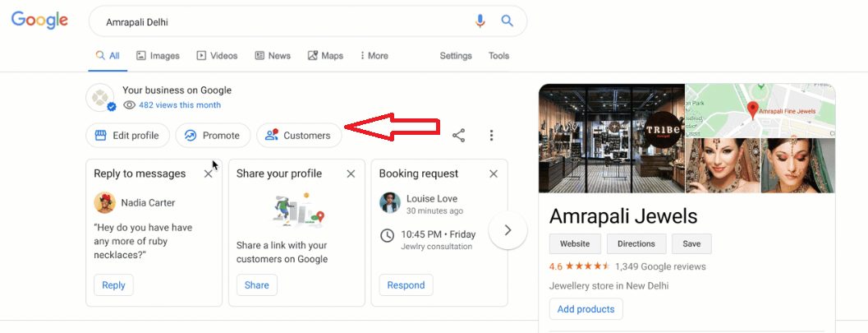The width and height of the screenshot is (868, 333).
Task: Click the eye views icon
Action: 129,105
